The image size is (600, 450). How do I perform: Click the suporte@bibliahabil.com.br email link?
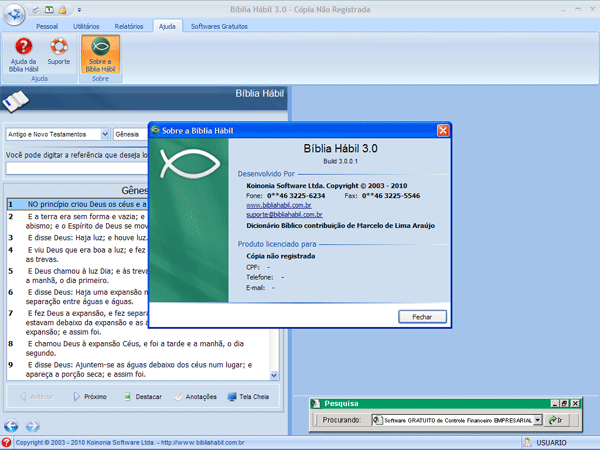pyautogui.click(x=284, y=214)
